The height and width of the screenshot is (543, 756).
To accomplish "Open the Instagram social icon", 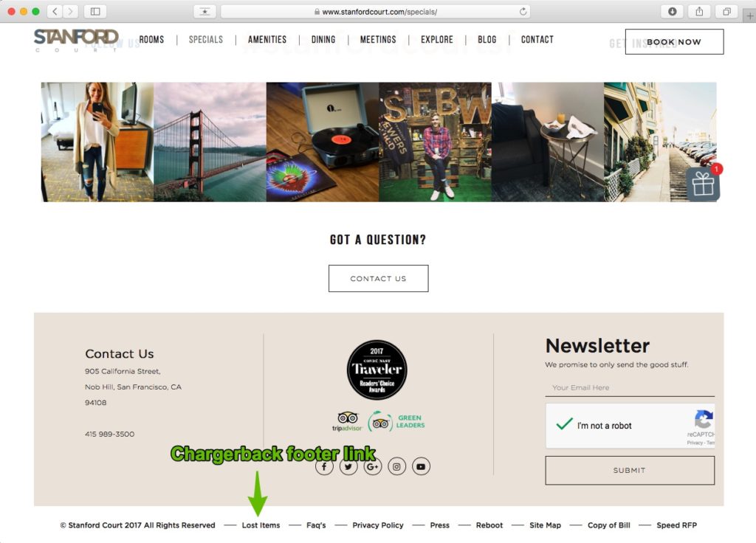I will (396, 466).
